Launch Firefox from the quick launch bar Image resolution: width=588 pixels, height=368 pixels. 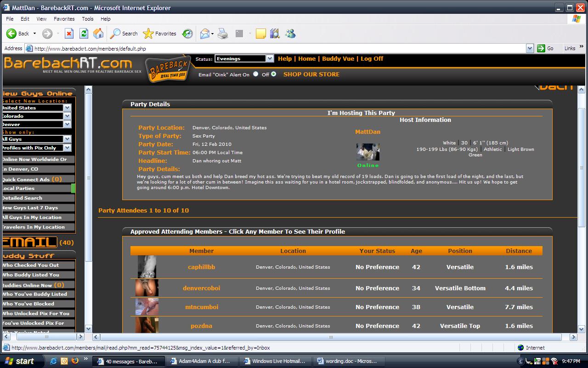tap(75, 361)
